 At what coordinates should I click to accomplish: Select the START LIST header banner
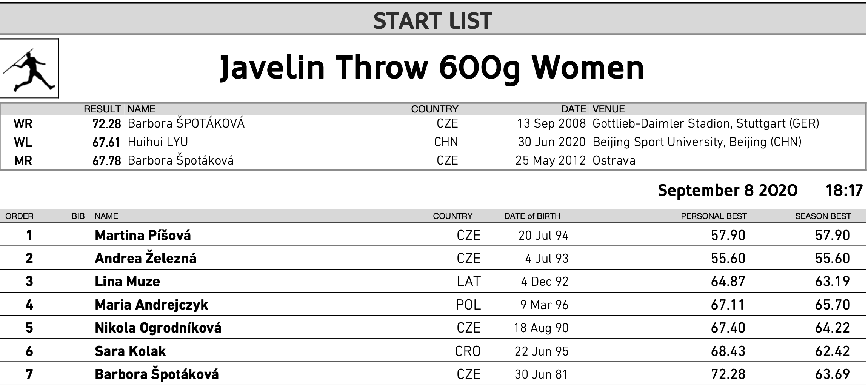tap(433, 19)
